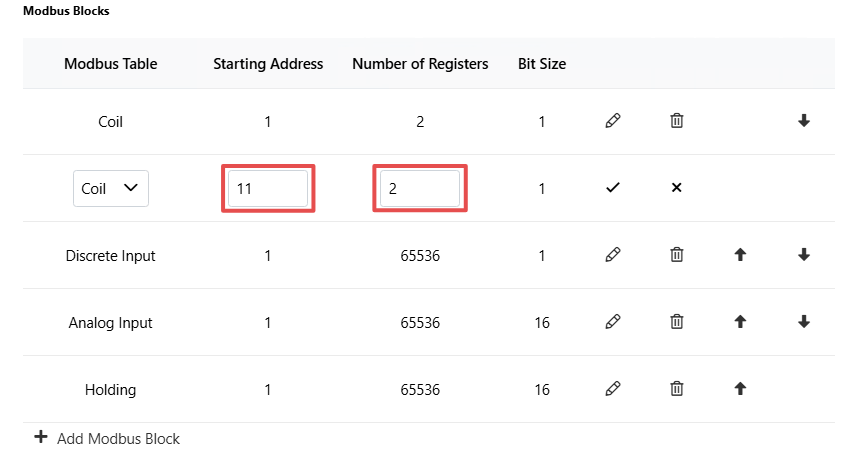Delete the Discrete Input block
The image size is (852, 459).
coord(676,255)
